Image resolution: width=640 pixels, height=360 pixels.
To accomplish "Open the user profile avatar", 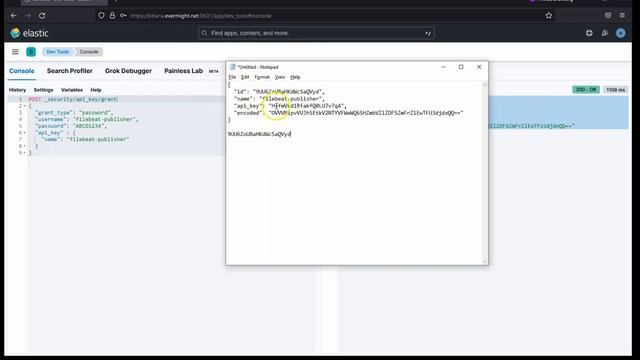I will tap(620, 33).
